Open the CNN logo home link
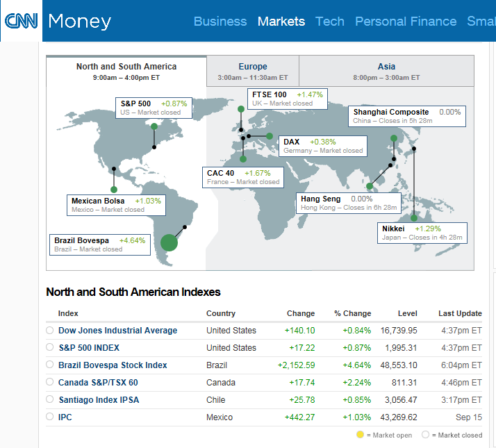 pos(22,21)
